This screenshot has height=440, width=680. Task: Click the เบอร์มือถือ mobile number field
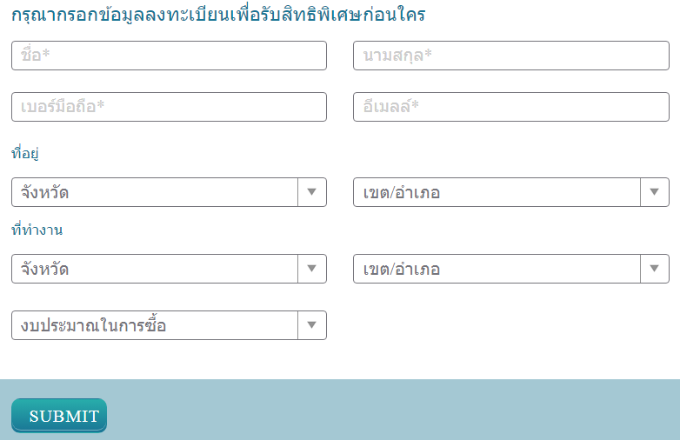(x=168, y=107)
